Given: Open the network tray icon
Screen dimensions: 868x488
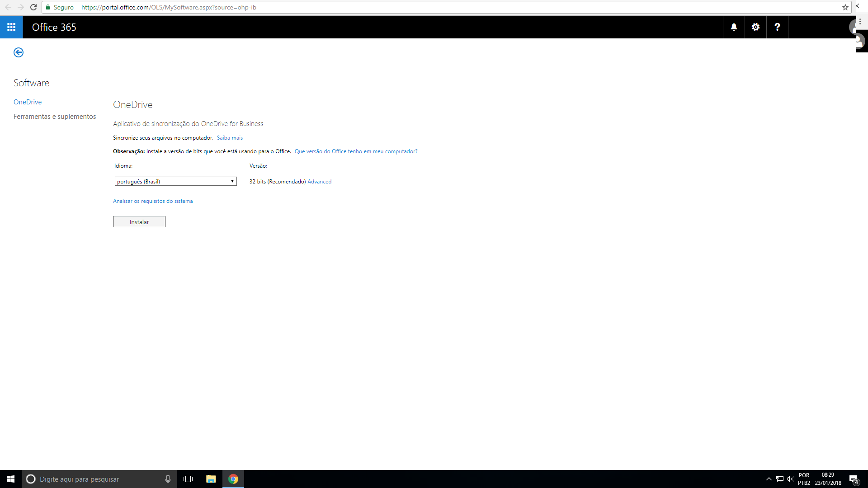Looking at the screenshot, I should tap(780, 479).
